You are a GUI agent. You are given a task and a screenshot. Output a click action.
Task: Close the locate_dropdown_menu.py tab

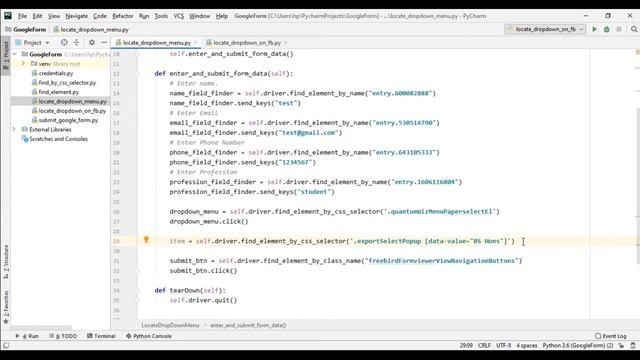pos(196,42)
